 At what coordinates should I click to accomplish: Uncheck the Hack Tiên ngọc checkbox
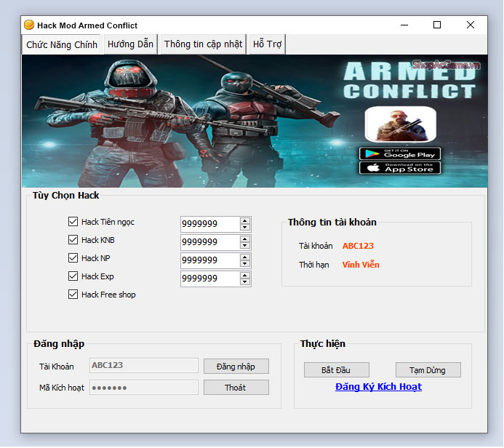pyautogui.click(x=73, y=221)
